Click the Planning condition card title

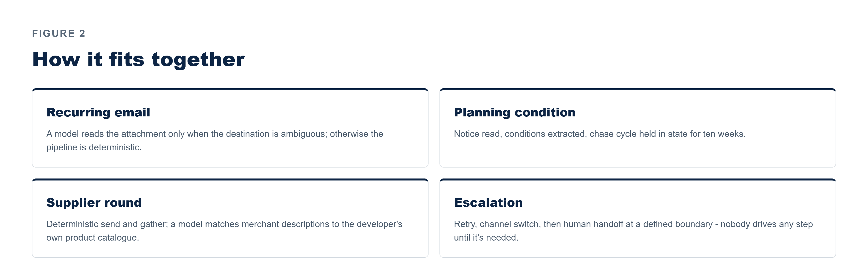(515, 112)
